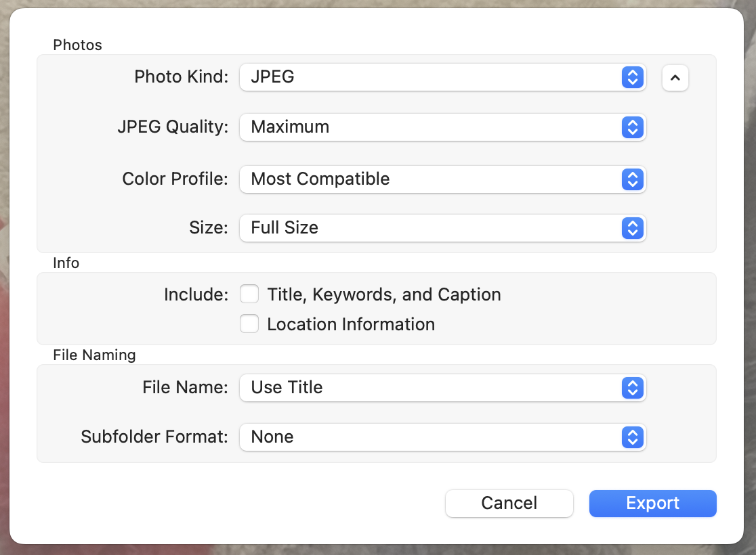Click blue arrows on Size popup
This screenshot has width=756, height=555.
coord(631,228)
